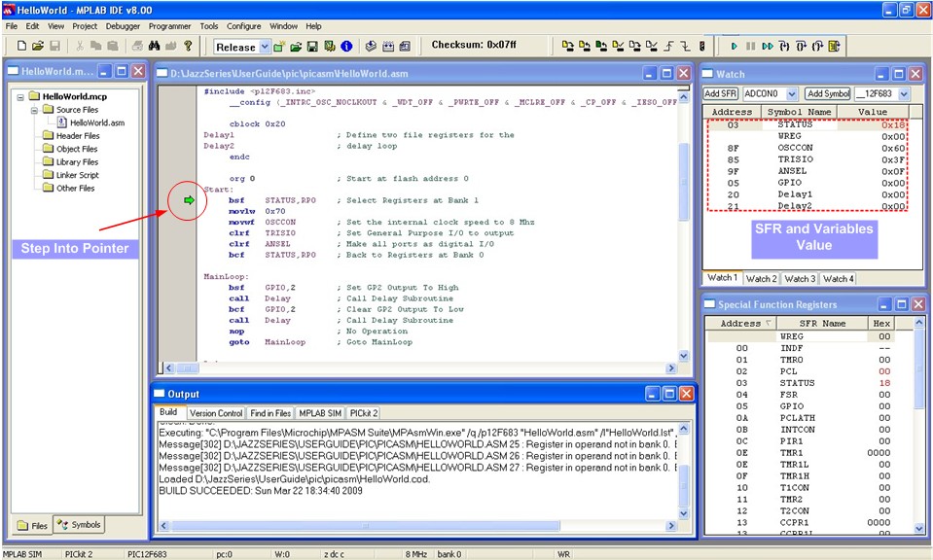Click the Save Workspace green floppy icon
933x560 pixels.
(x=312, y=47)
